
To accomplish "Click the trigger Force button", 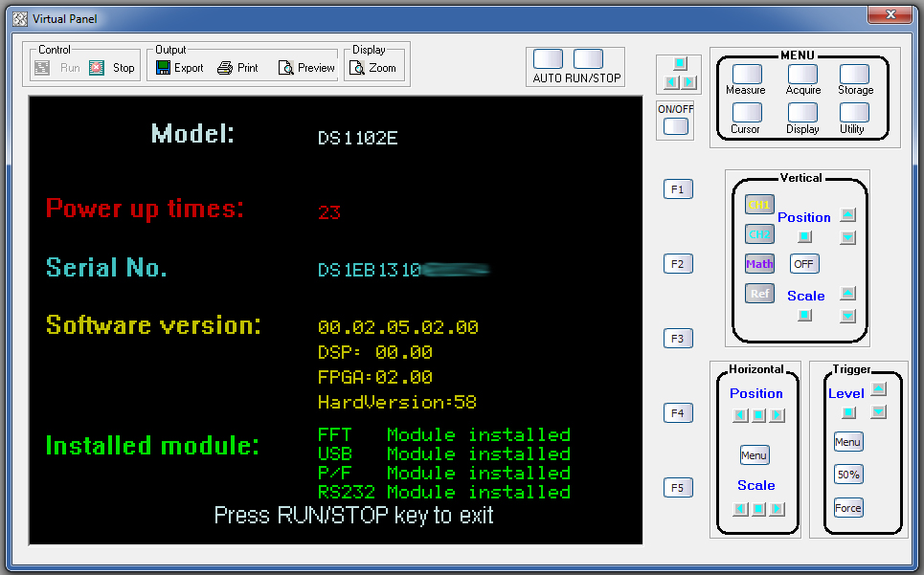I will click(x=848, y=508).
